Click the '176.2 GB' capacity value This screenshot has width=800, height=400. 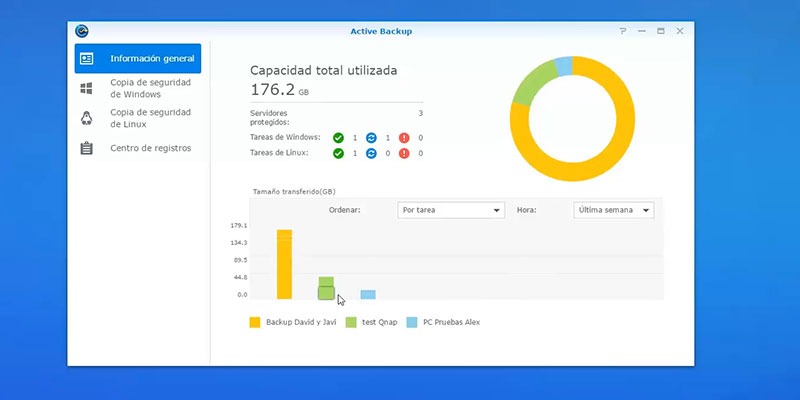(279, 90)
